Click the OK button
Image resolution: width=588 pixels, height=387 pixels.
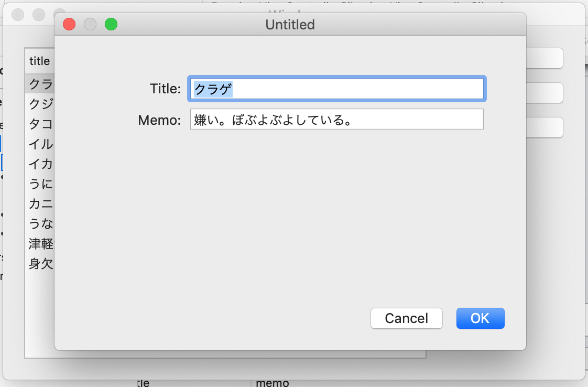(480, 318)
